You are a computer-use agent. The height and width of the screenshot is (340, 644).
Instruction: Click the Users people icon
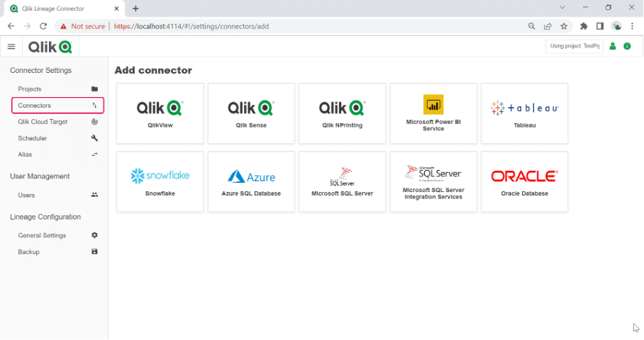pos(94,195)
